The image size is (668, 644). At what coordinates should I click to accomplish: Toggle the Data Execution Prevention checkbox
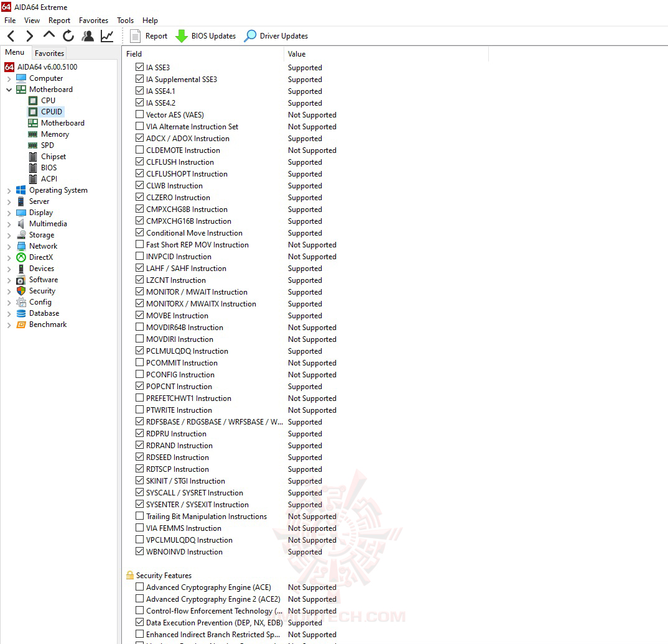coord(140,622)
